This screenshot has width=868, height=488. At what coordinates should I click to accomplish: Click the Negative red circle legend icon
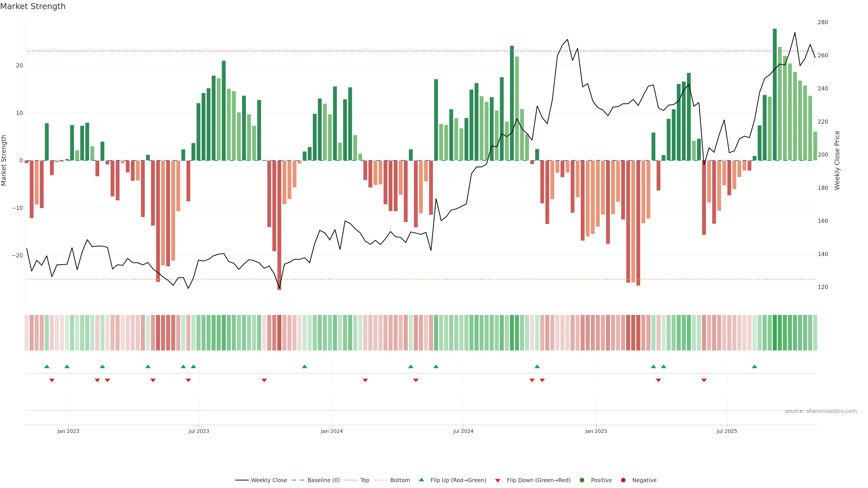point(623,480)
